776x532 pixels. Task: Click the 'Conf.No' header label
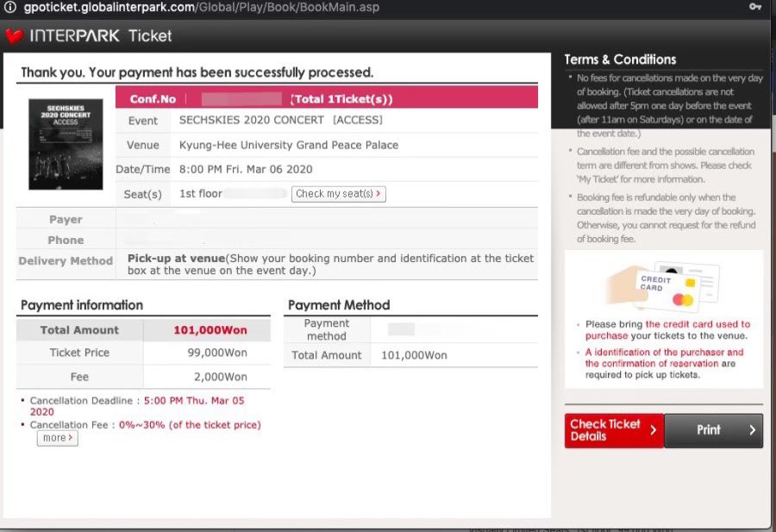coord(153,99)
